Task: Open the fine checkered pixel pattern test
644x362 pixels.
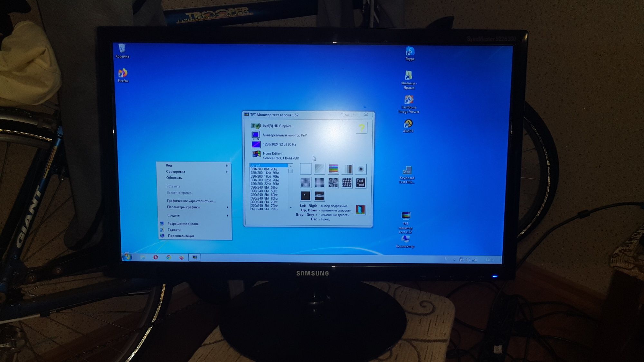Action: click(x=306, y=182)
